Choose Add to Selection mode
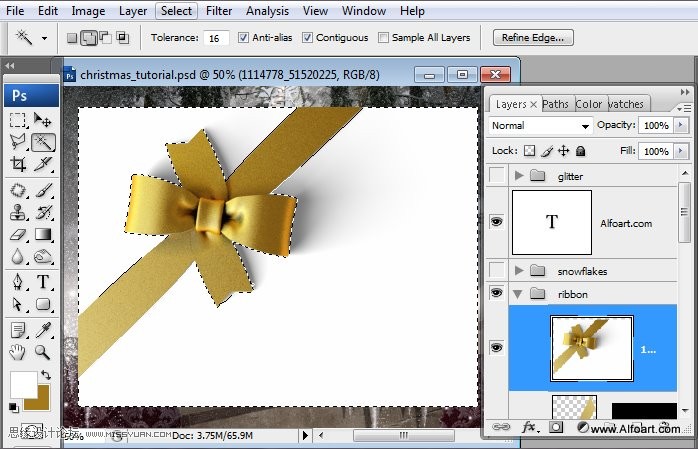The height and width of the screenshot is (449, 698). point(89,38)
